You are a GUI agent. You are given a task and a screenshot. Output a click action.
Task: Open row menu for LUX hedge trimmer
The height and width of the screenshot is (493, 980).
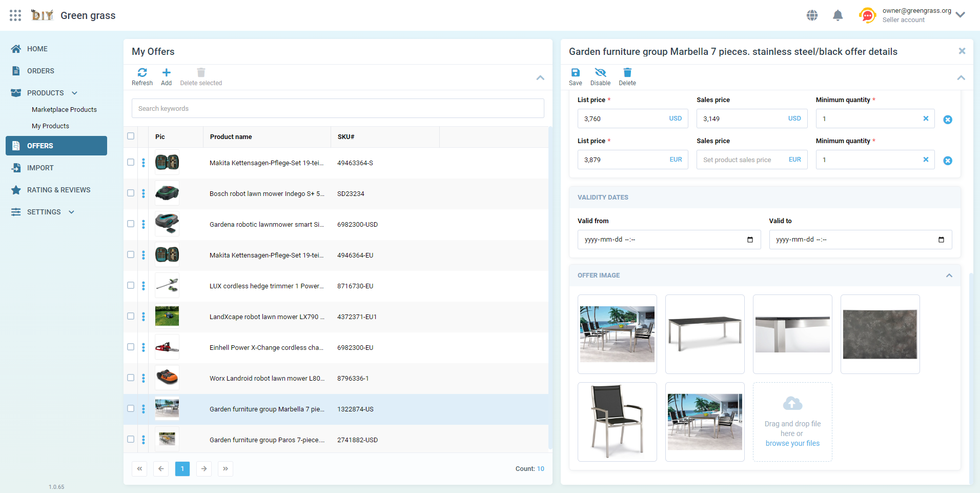click(x=144, y=286)
